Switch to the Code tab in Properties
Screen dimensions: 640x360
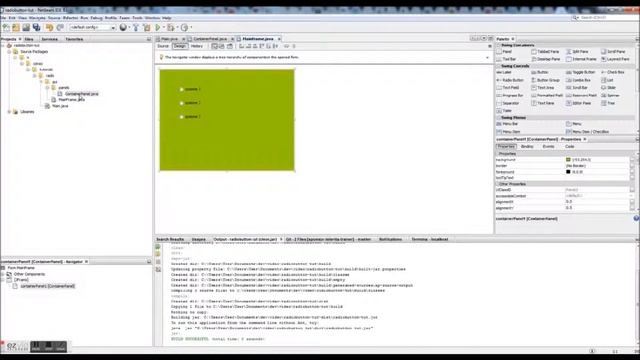tap(569, 147)
